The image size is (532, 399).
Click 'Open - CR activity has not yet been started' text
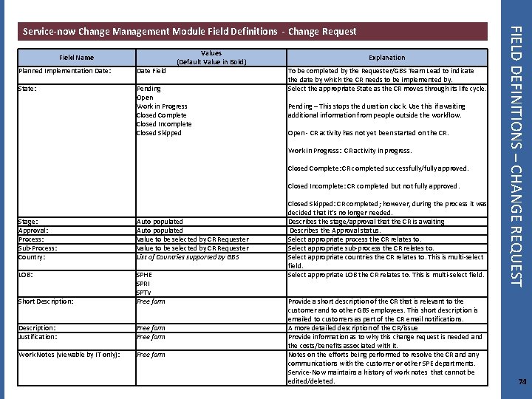pyautogui.click(x=368, y=133)
